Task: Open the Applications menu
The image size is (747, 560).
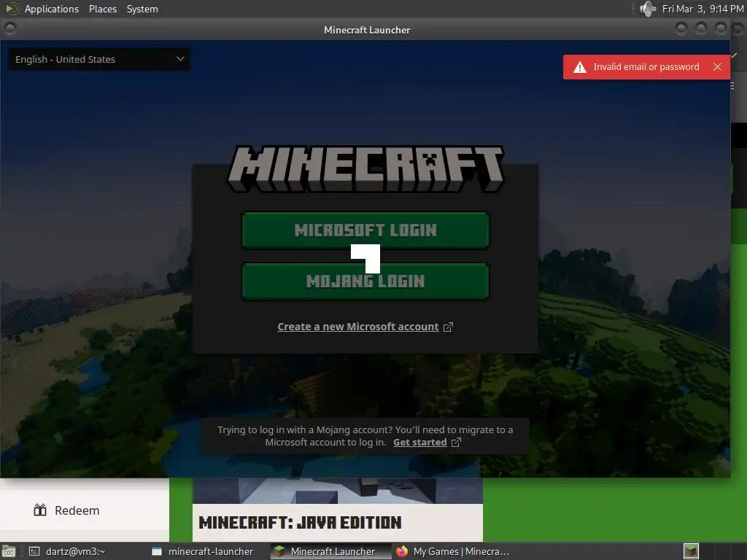Action: pyautogui.click(x=52, y=9)
